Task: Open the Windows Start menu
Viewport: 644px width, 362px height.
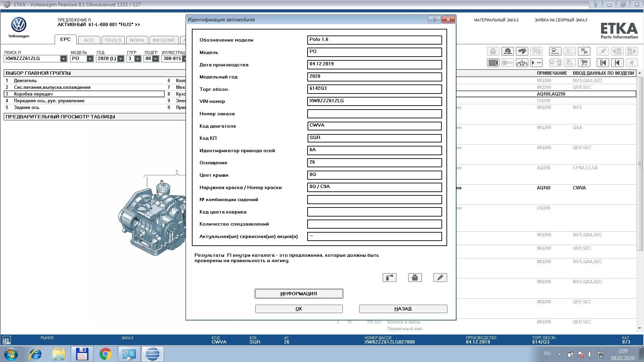Action: click(11, 354)
